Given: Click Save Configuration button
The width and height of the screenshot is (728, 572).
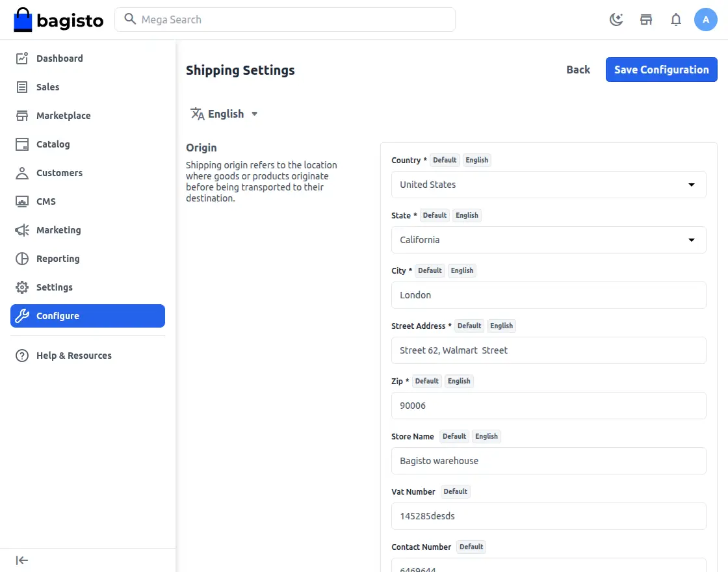Looking at the screenshot, I should [661, 70].
